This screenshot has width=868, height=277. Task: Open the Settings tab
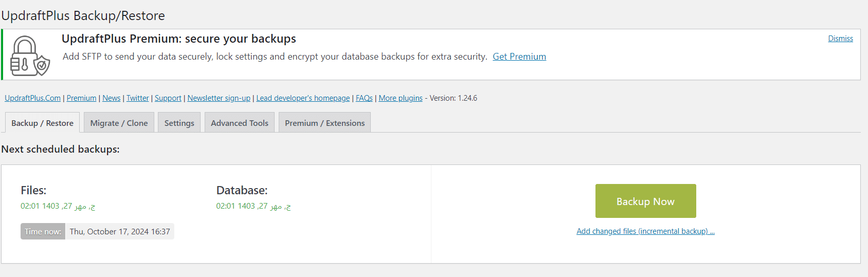click(x=179, y=123)
